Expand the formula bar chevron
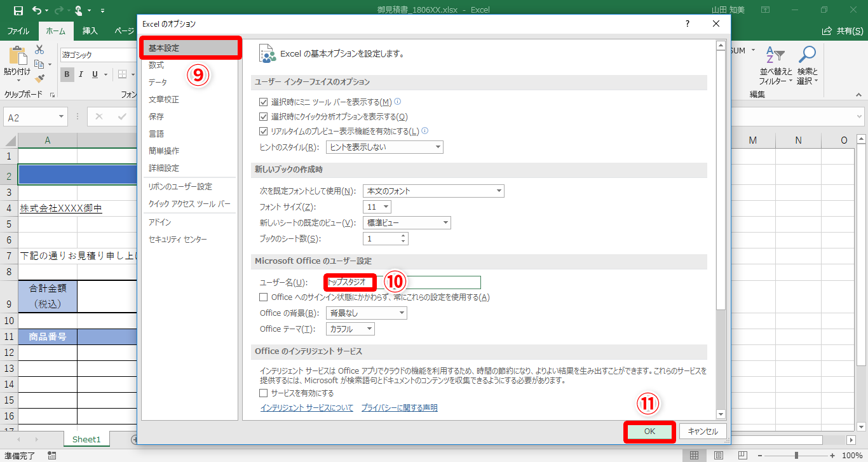The height and width of the screenshot is (462, 868). tap(859, 118)
